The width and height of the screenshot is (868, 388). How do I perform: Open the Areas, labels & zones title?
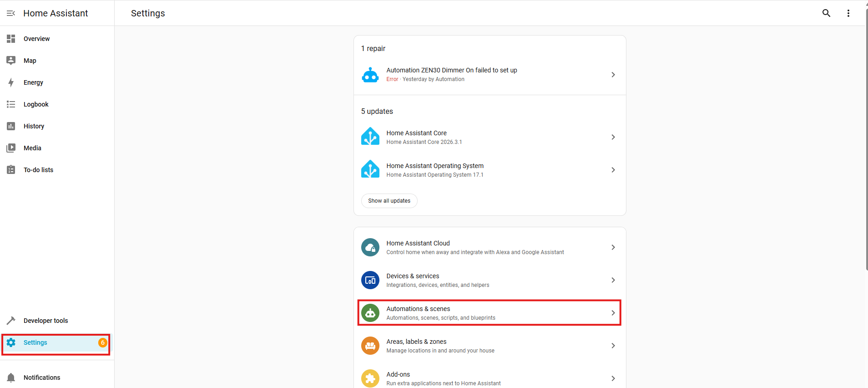(417, 342)
